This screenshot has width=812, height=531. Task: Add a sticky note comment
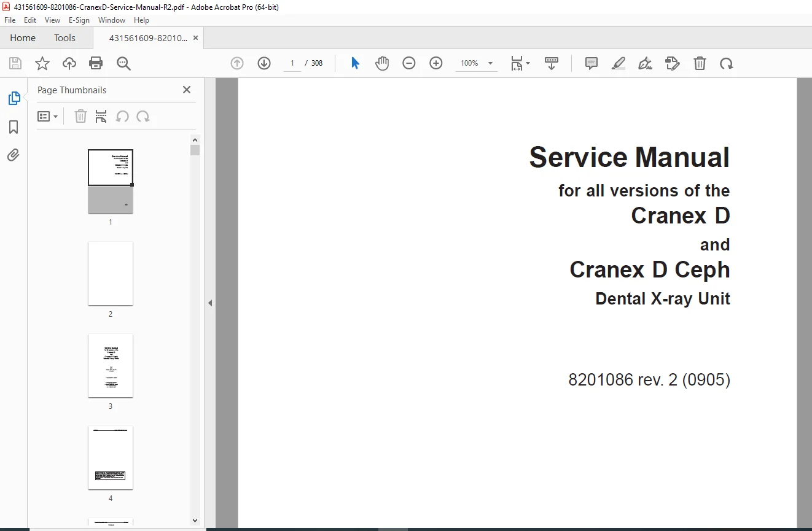click(x=591, y=63)
